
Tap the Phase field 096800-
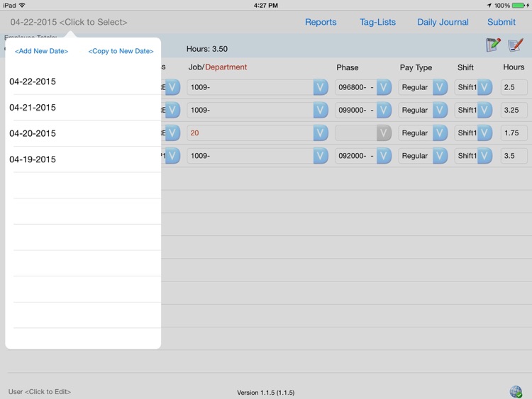[x=355, y=87]
